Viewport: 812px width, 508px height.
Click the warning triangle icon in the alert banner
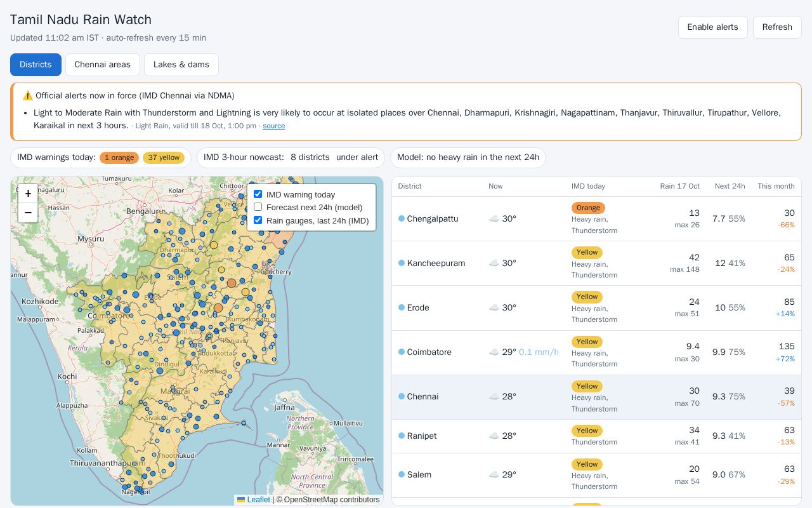(x=27, y=96)
